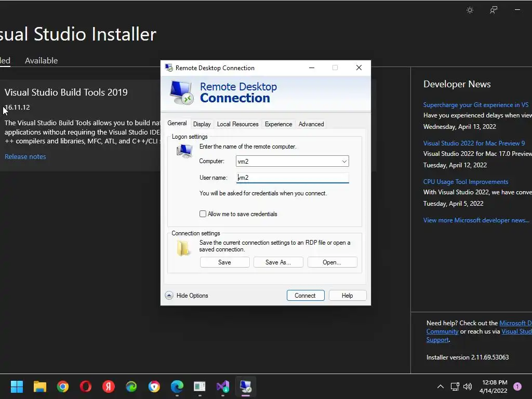This screenshot has width=532, height=399.
Task: Click into the User name field
Action: 292,178
